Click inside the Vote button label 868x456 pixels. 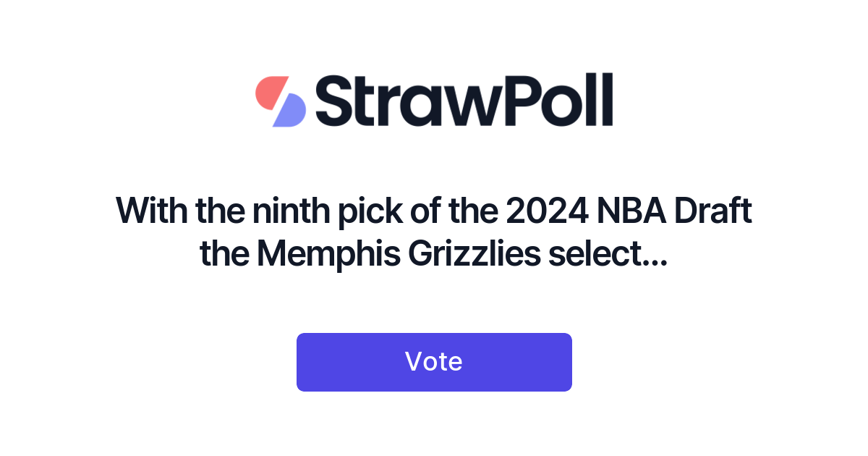coord(434,361)
